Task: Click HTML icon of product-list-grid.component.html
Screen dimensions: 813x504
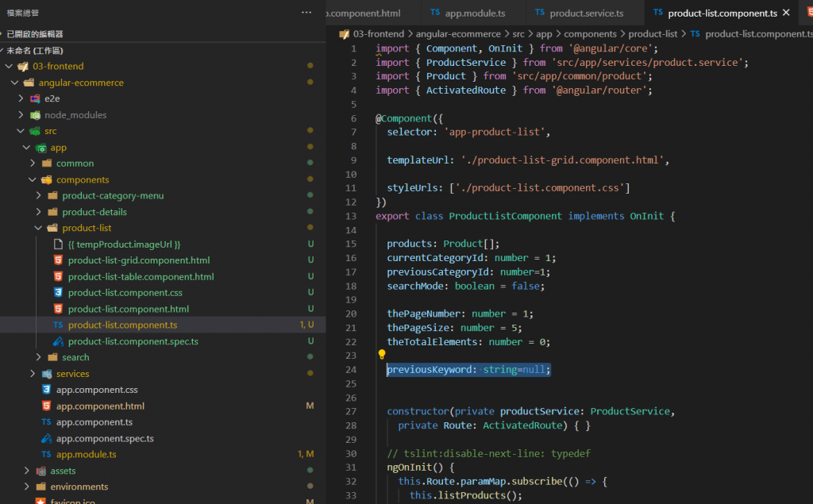Action: tap(58, 260)
